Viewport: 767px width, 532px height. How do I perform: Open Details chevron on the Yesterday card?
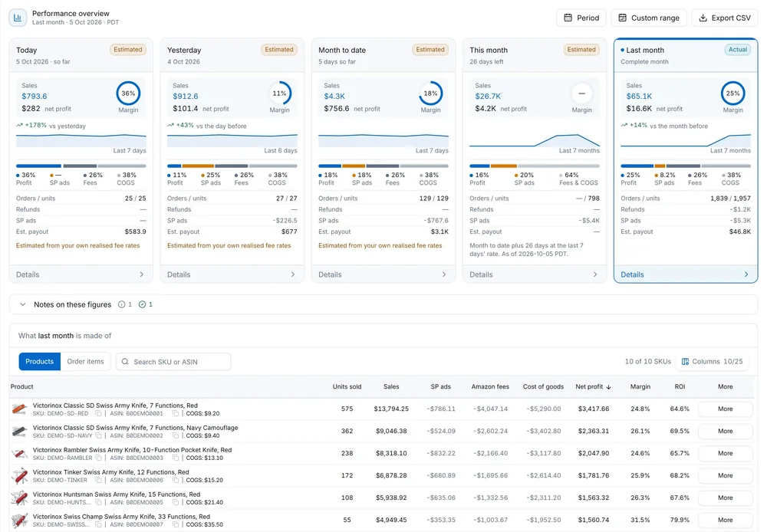click(x=292, y=274)
